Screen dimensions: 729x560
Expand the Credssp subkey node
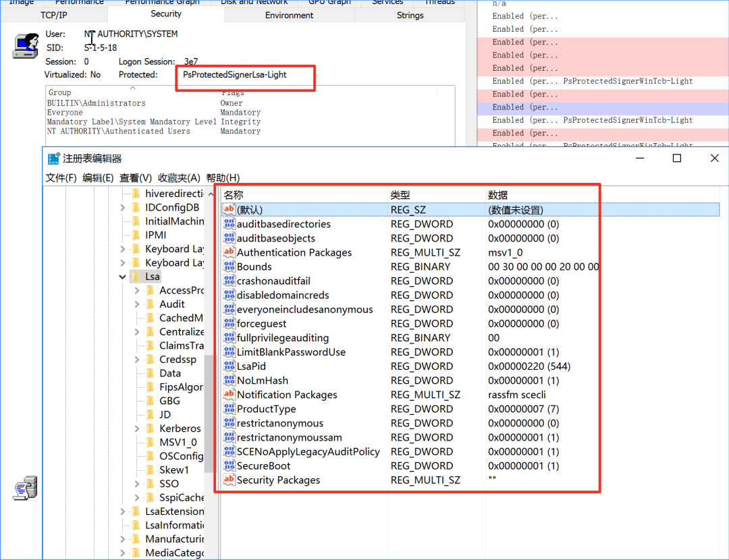[137, 360]
